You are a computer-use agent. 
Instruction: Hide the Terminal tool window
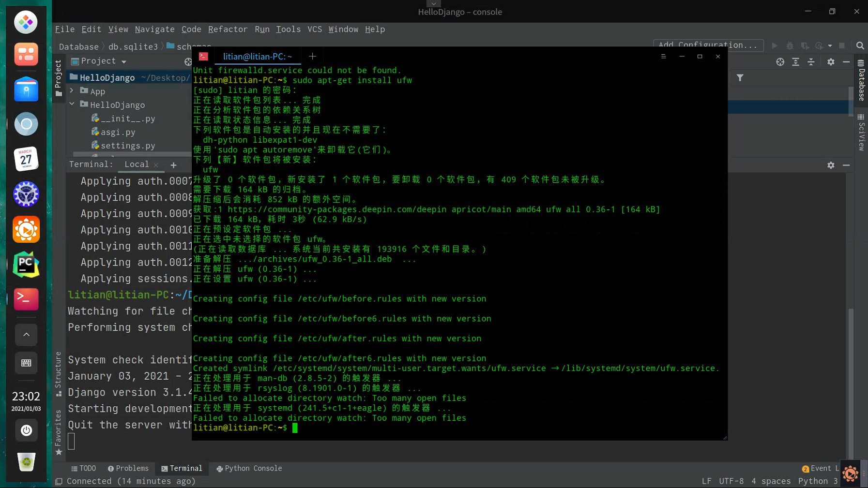click(846, 165)
